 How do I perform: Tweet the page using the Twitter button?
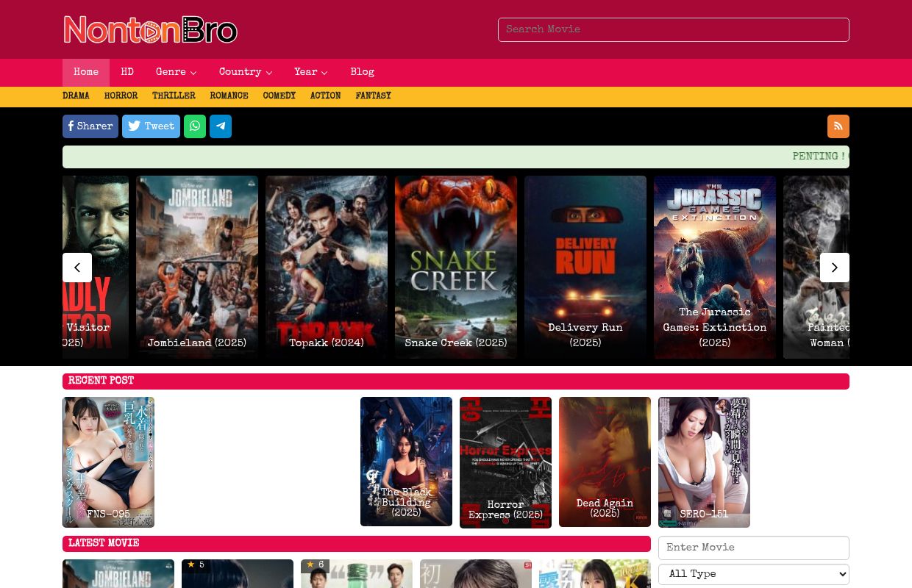tap(151, 126)
